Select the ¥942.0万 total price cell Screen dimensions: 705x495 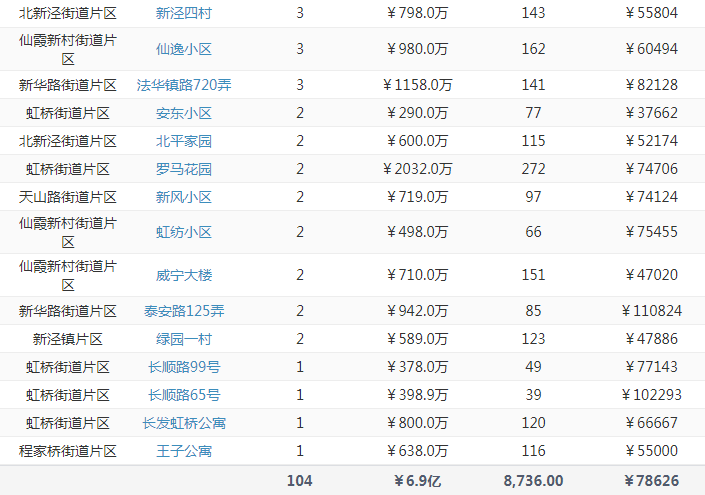point(417,311)
